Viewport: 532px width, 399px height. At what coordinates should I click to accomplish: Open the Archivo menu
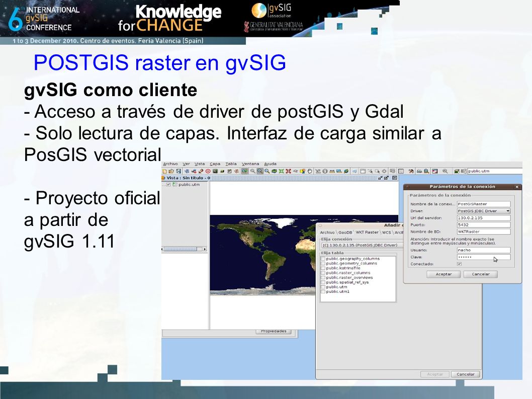[170, 164]
